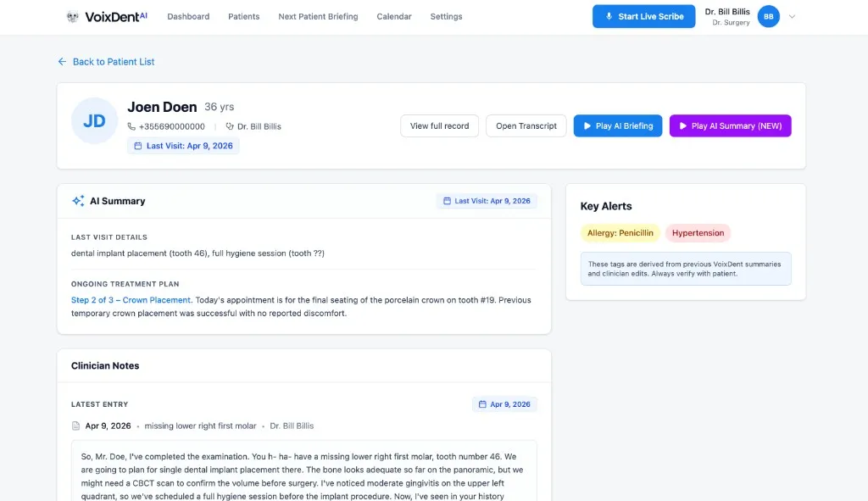This screenshot has height=501, width=868.
Task: Click the Dr. Bill Billis name in the top bar
Action: (727, 12)
